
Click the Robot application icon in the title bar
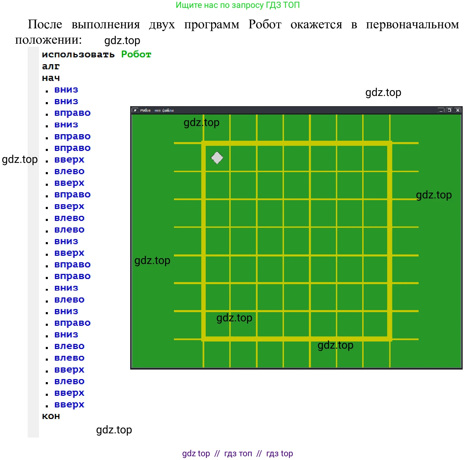(x=136, y=110)
